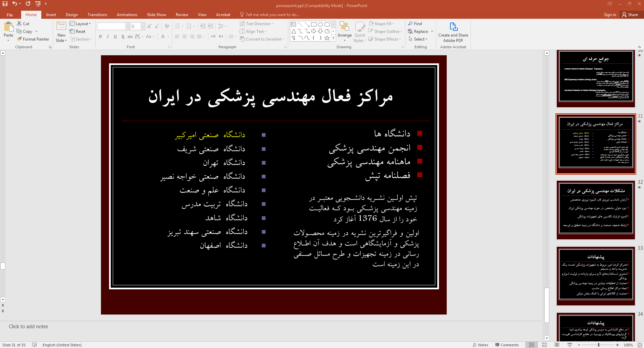Align text right
The height and width of the screenshot is (348, 644).
click(x=192, y=37)
